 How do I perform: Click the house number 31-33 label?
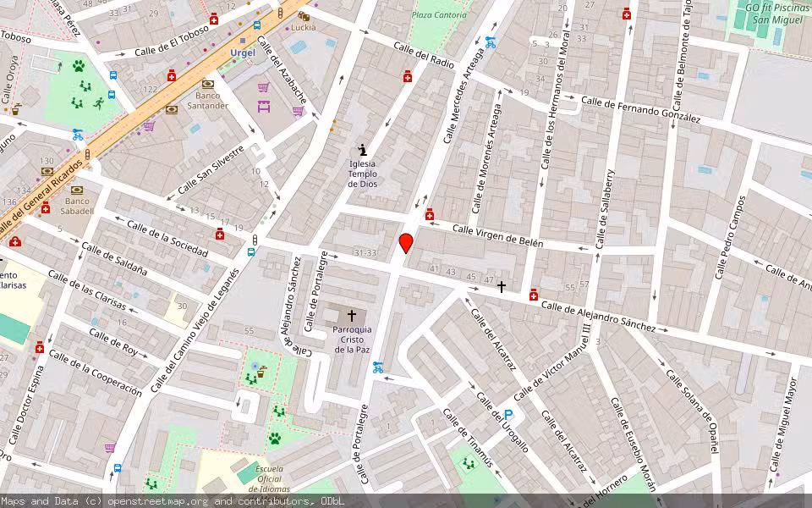click(x=365, y=252)
